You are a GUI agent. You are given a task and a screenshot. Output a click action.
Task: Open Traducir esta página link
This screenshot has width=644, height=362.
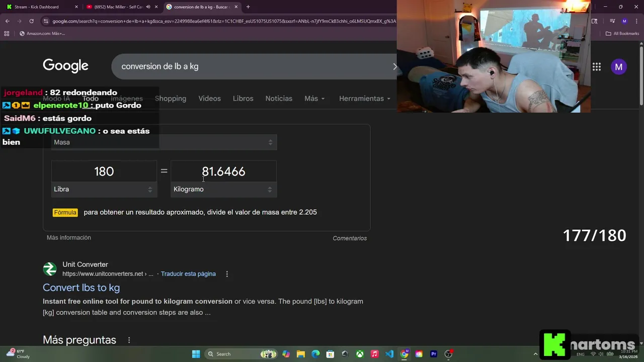tap(188, 274)
